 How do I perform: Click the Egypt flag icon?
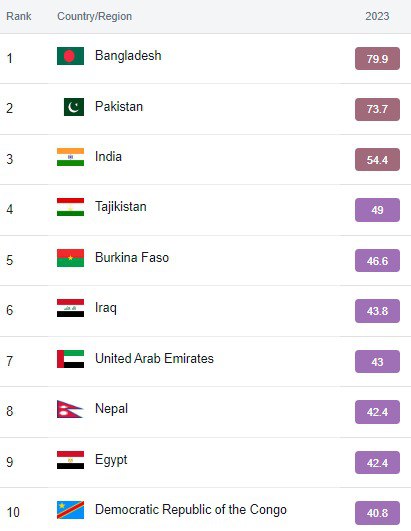70,460
